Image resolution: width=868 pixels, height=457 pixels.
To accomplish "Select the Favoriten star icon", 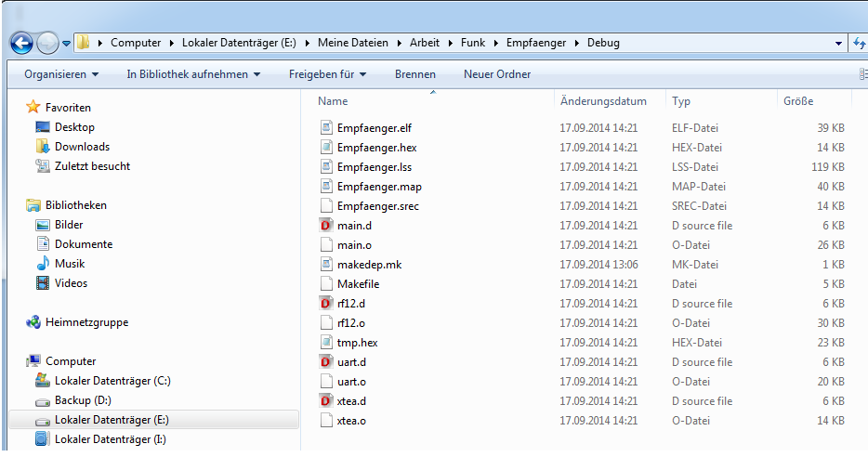I will point(33,107).
